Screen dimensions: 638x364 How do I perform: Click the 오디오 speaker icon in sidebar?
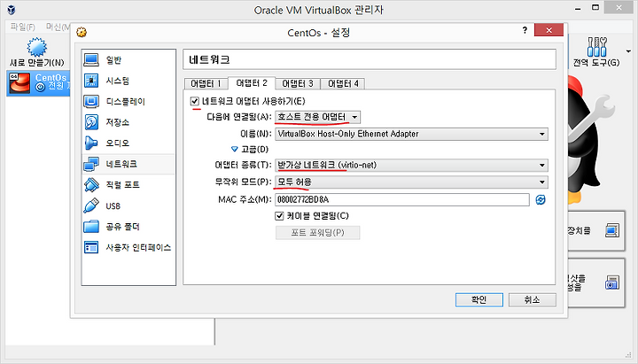click(x=91, y=143)
